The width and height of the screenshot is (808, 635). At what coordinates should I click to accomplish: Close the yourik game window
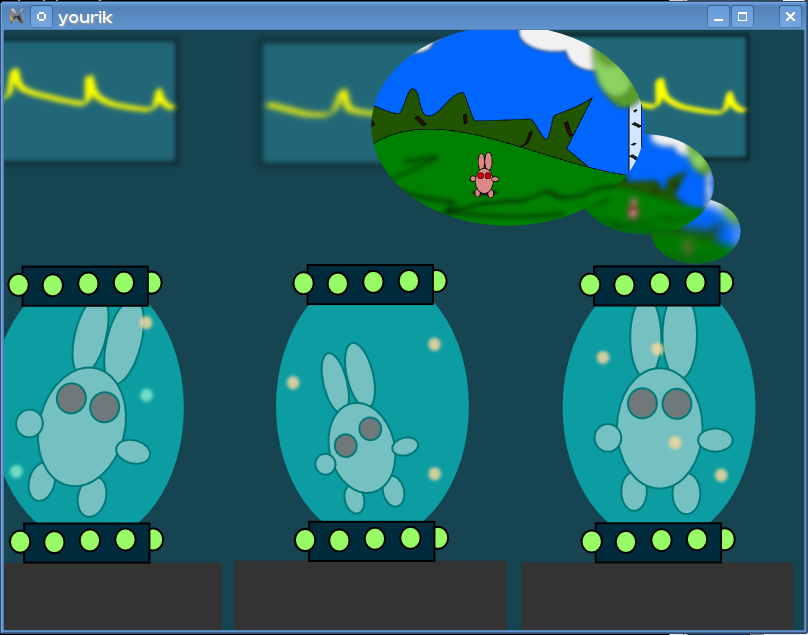[789, 16]
